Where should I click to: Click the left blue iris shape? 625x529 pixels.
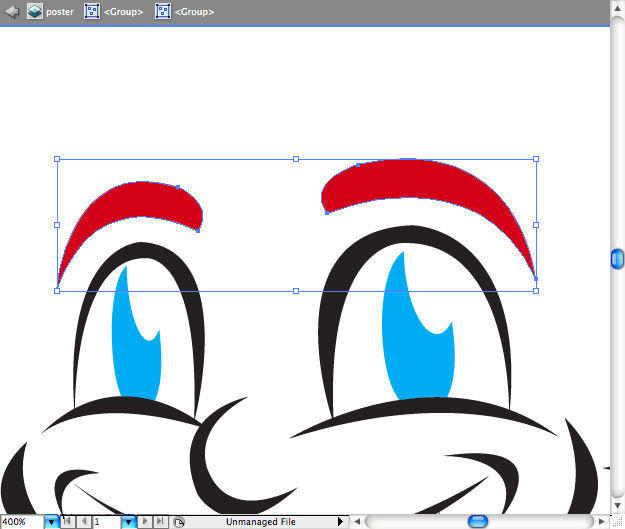136,359
